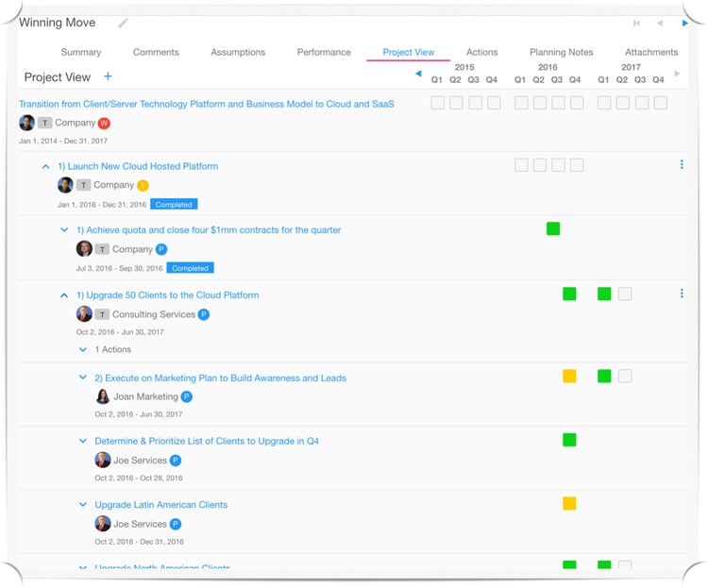Viewport: 708px width, 588px height.
Task: Click the P badge under Achieve quota row
Action: [161, 249]
